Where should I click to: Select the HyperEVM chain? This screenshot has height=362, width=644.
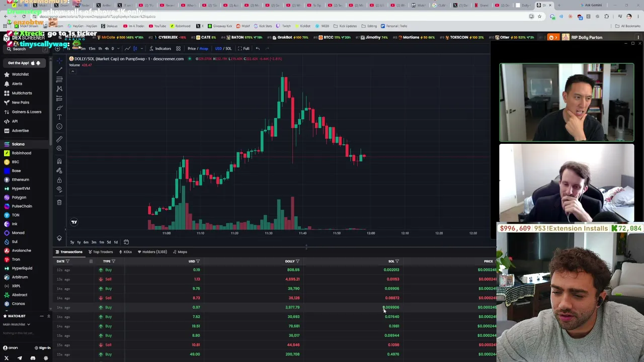pyautogui.click(x=21, y=189)
